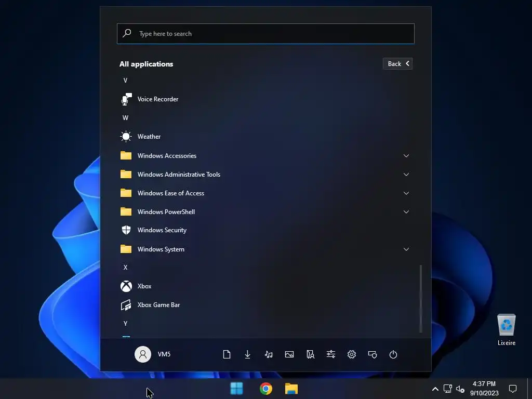Jump via the W letter header
This screenshot has width=532, height=399.
point(125,118)
